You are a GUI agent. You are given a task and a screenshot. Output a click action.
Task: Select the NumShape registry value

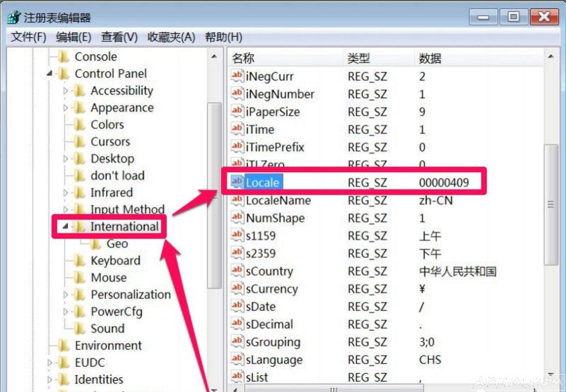276,218
